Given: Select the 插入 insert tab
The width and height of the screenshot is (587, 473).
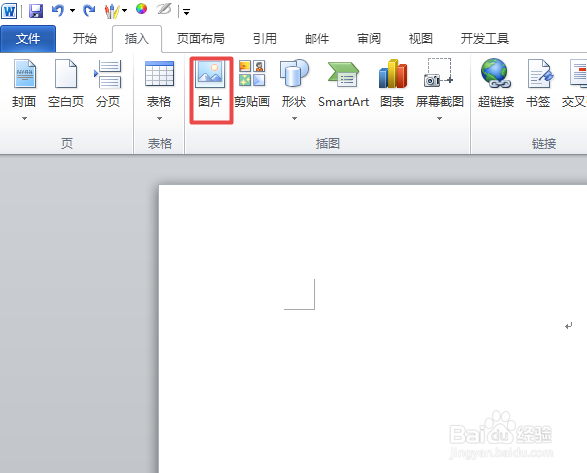Looking at the screenshot, I should tap(137, 39).
